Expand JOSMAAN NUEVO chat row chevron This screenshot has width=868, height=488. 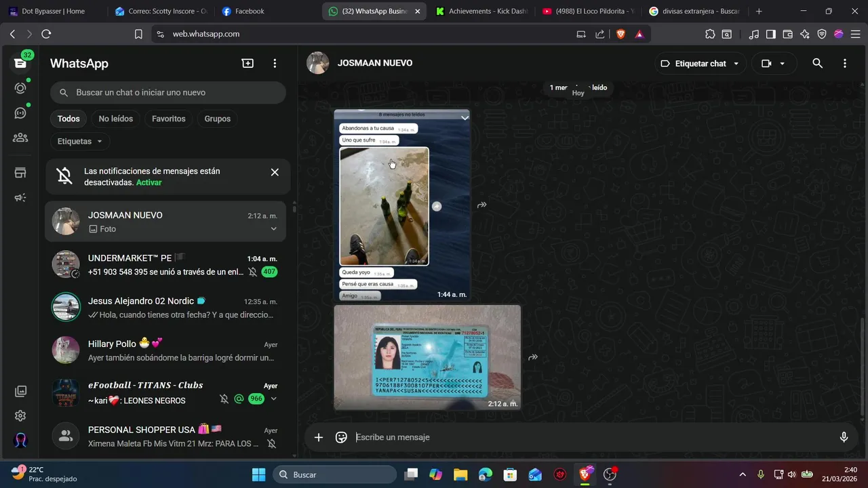click(273, 229)
